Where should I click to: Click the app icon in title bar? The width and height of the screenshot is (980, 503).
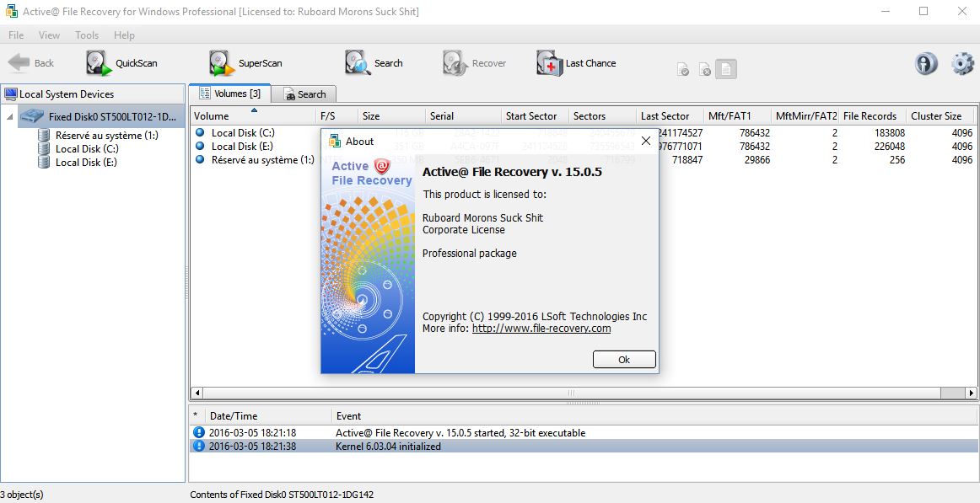(x=11, y=11)
